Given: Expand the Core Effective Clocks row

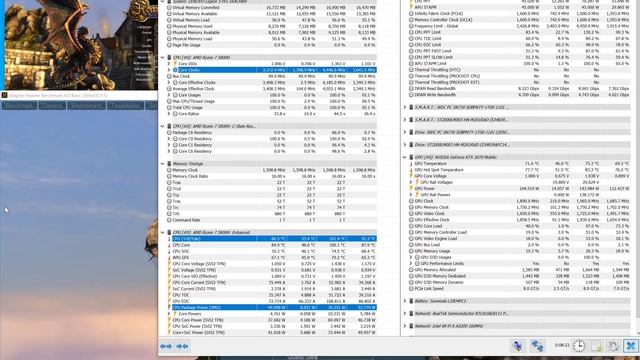Looking at the screenshot, I should click(x=169, y=82).
